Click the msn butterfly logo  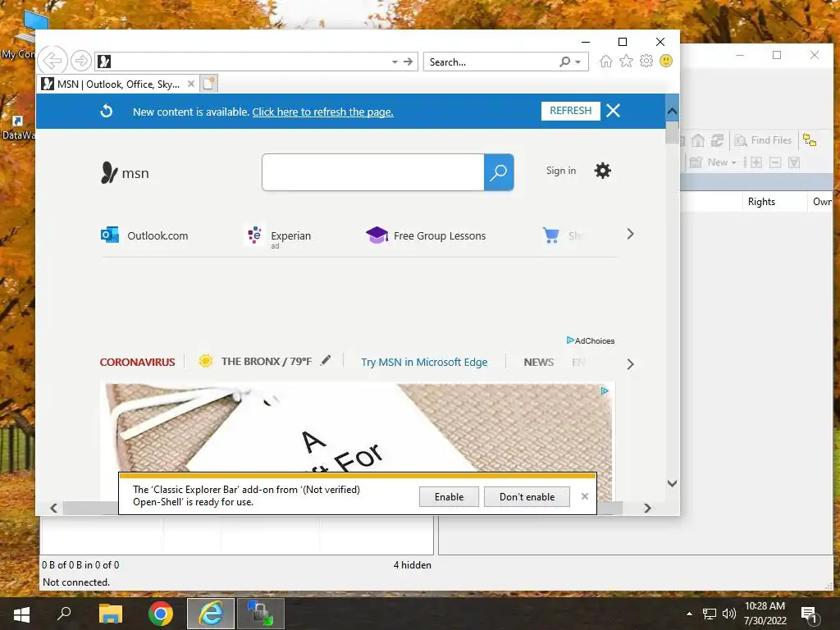(x=125, y=173)
